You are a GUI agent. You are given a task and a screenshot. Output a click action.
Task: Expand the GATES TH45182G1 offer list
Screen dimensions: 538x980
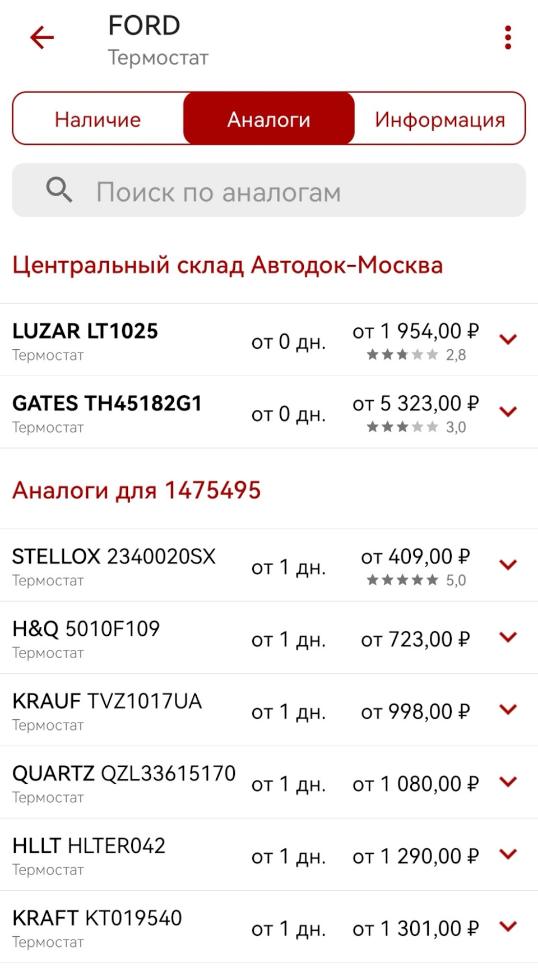tap(509, 411)
